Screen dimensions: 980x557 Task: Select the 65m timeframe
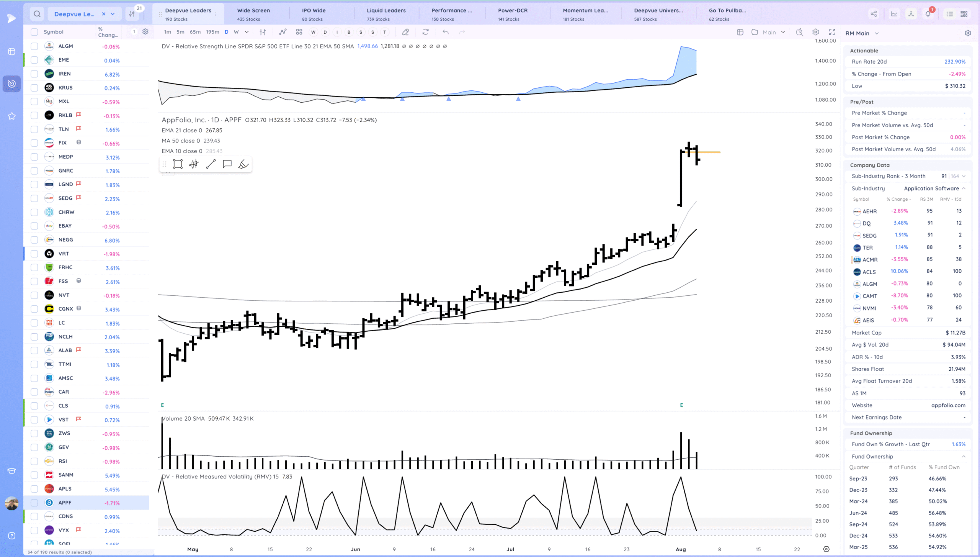pos(195,32)
